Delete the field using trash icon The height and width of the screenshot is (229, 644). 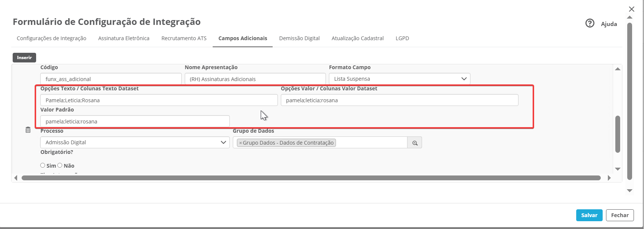coord(28,130)
